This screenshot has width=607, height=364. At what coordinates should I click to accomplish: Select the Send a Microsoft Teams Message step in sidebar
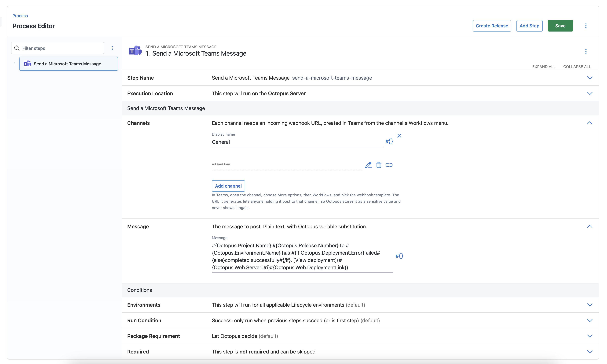69,64
